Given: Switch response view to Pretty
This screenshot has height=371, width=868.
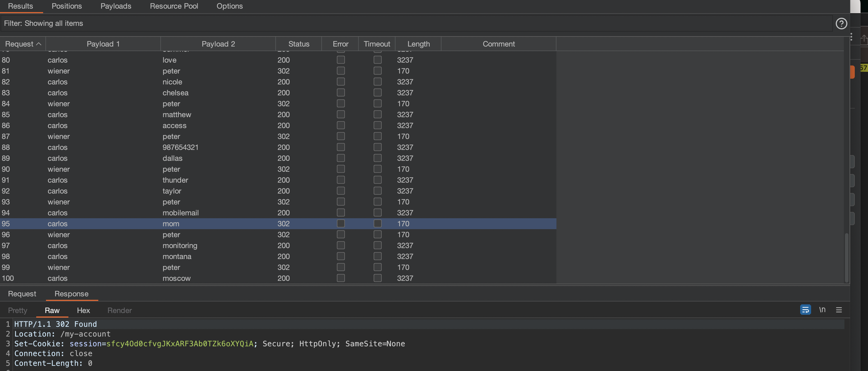Looking at the screenshot, I should [x=18, y=310].
